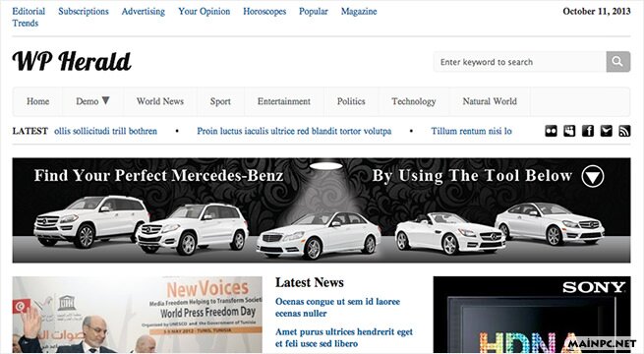Open the Twitter social icon
This screenshot has width=644, height=354.
pyautogui.click(x=607, y=131)
